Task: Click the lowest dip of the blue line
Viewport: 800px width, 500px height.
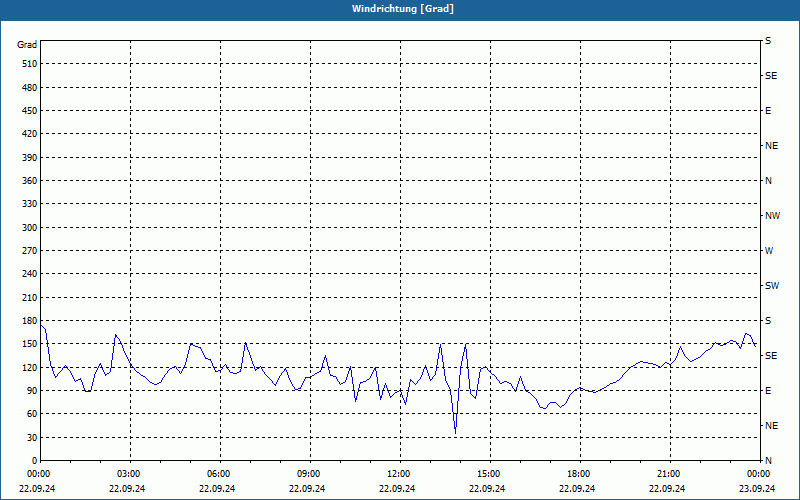Action: (x=455, y=432)
